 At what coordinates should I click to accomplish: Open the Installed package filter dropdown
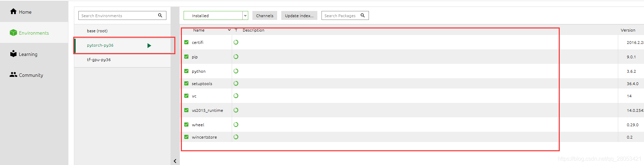(216, 15)
